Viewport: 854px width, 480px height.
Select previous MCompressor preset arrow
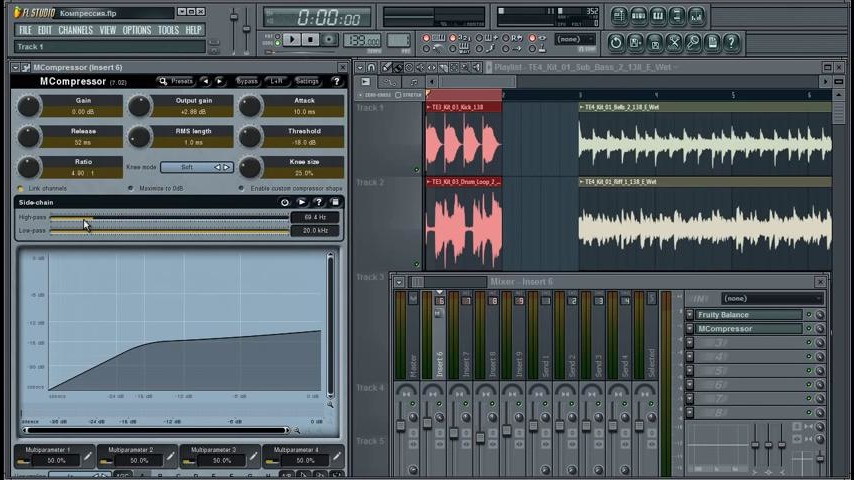pyautogui.click(x=205, y=81)
